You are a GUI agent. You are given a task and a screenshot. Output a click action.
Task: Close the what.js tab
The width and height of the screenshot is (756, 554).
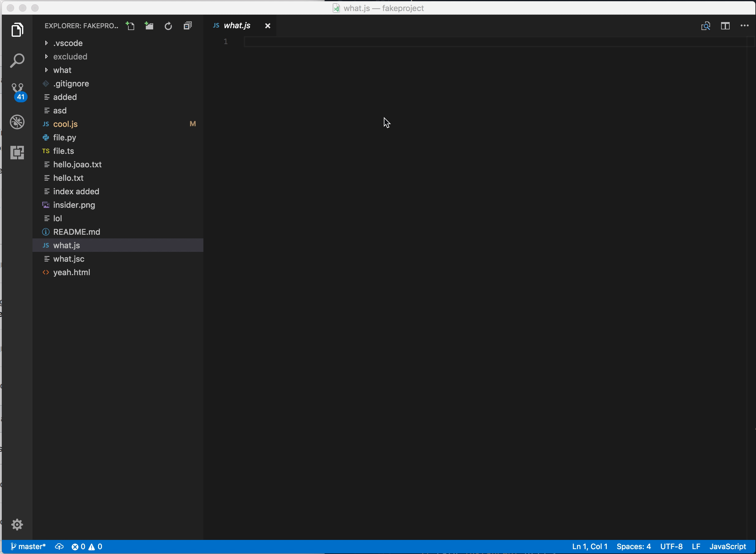coord(267,26)
